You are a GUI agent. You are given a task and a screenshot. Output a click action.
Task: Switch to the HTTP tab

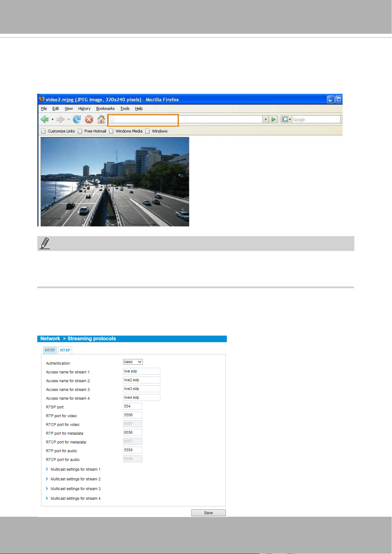tap(50, 350)
